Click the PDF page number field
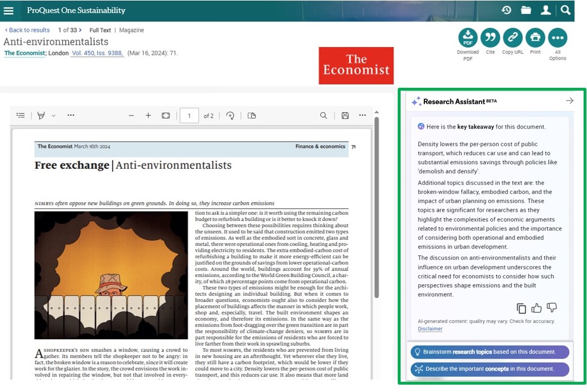This screenshot has height=392, width=587. coord(189,116)
